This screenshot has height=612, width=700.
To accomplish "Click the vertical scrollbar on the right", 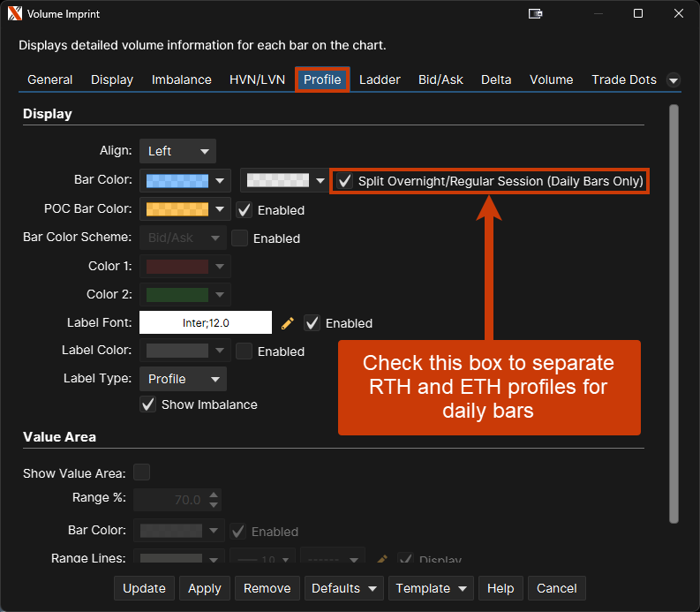I will [x=674, y=309].
